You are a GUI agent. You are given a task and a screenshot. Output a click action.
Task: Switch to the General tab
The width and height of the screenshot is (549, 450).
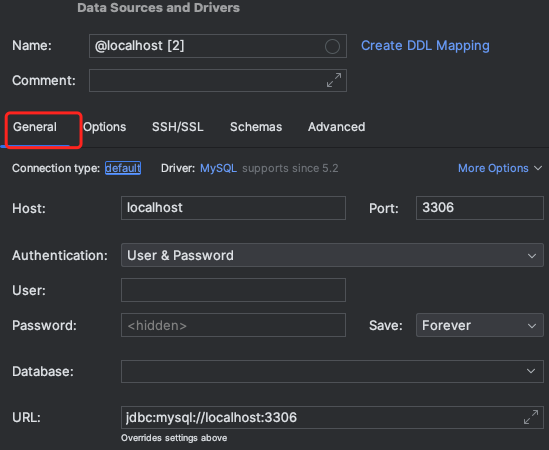coord(35,127)
